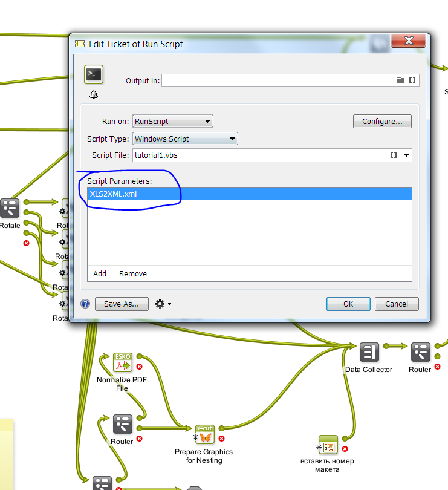Open the gear options menu arrow

click(170, 304)
